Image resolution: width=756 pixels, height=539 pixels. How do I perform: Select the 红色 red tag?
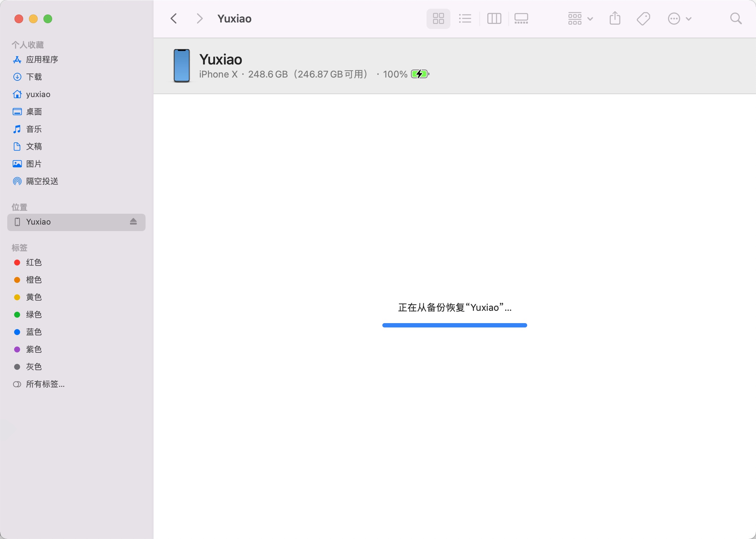(x=34, y=262)
